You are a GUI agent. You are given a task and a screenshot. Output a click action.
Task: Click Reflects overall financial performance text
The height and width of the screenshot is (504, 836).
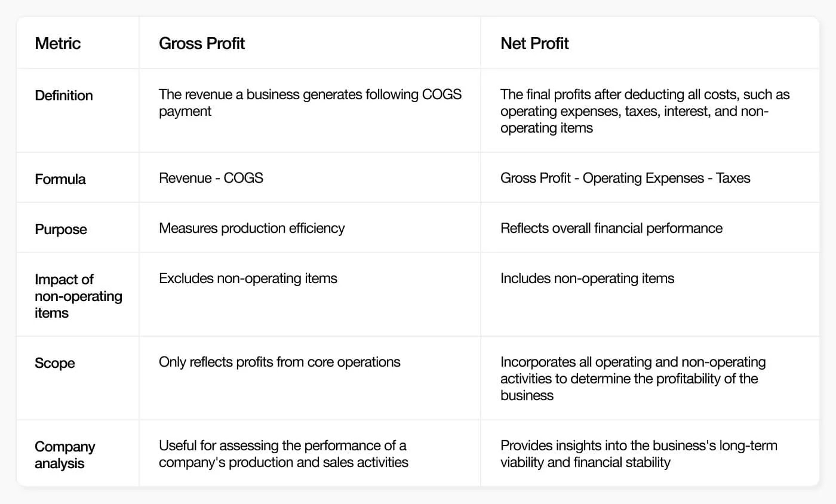[x=611, y=228]
